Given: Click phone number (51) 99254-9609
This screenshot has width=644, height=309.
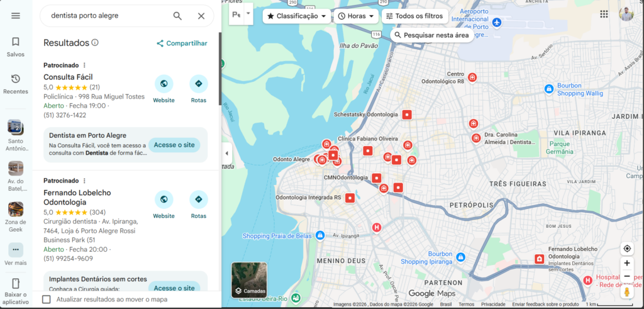Looking at the screenshot, I should click(x=68, y=259).
